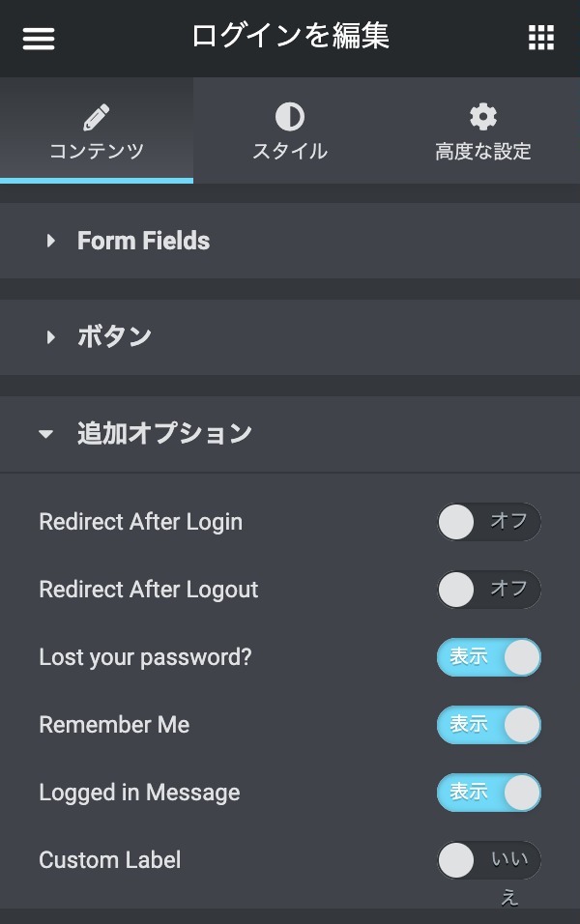Screen dimensions: 580x924
Task: Click the gear advanced settings icon
Action: click(482, 118)
